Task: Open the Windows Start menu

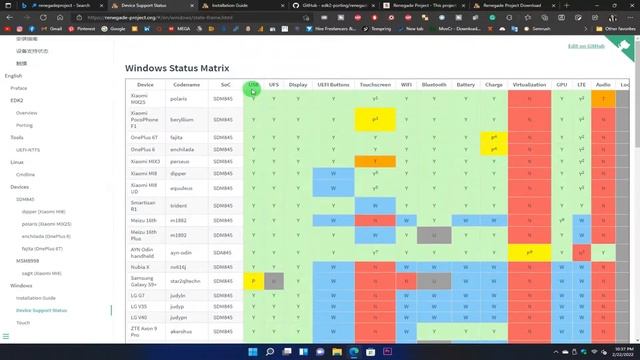Action: point(253,352)
